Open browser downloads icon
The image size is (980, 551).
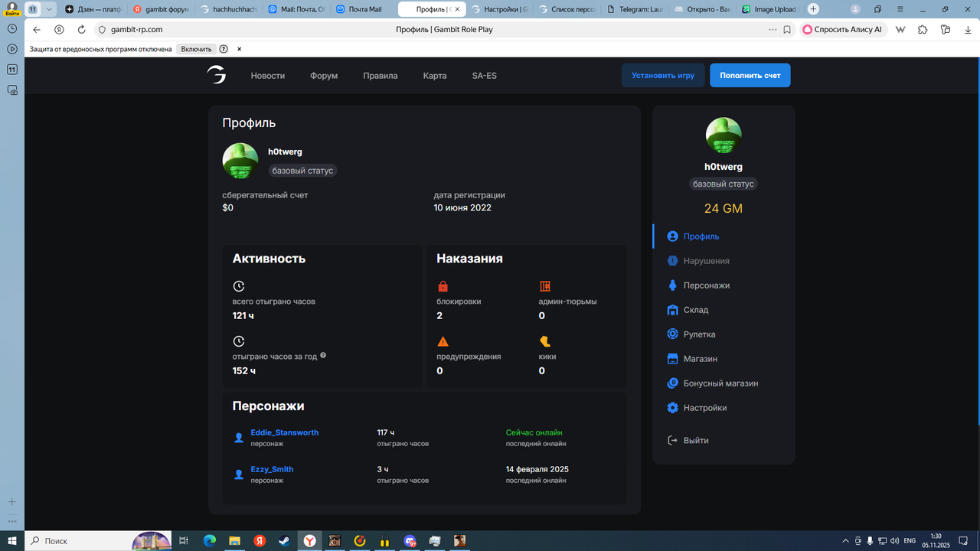coord(968,30)
